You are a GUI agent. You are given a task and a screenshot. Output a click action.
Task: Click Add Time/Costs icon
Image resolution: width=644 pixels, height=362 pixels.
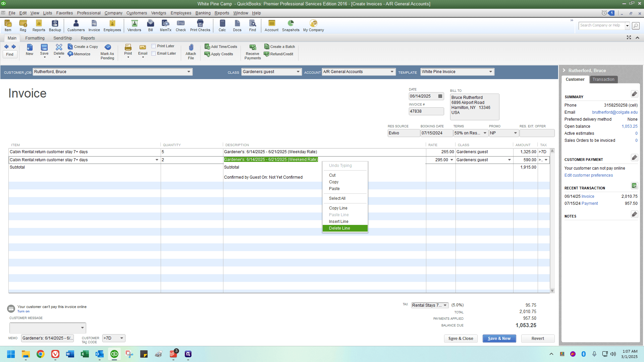(x=221, y=47)
